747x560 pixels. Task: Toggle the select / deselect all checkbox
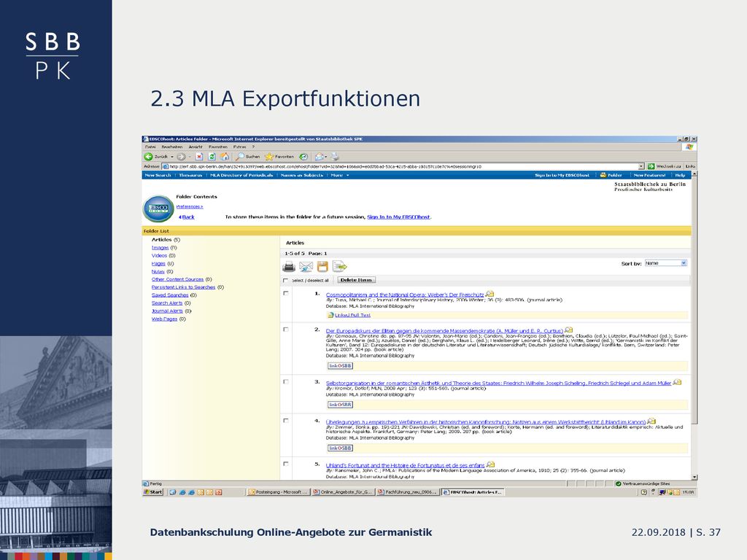coord(286,281)
